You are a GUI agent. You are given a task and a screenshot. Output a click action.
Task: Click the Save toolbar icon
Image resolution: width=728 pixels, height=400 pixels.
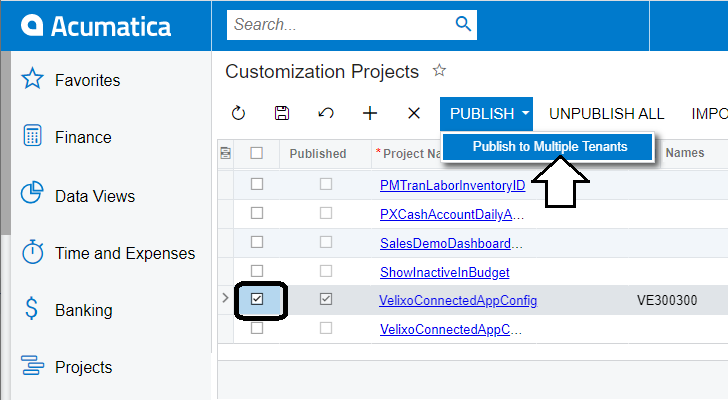[x=282, y=113]
